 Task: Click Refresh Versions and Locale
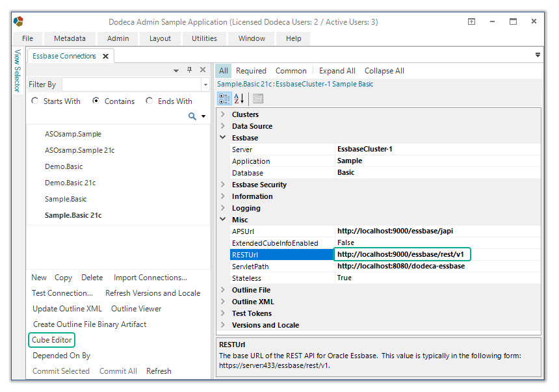(x=153, y=293)
